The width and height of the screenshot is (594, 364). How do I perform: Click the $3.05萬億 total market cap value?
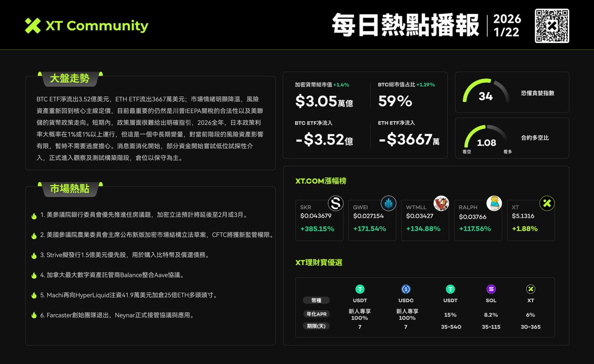coord(324,101)
